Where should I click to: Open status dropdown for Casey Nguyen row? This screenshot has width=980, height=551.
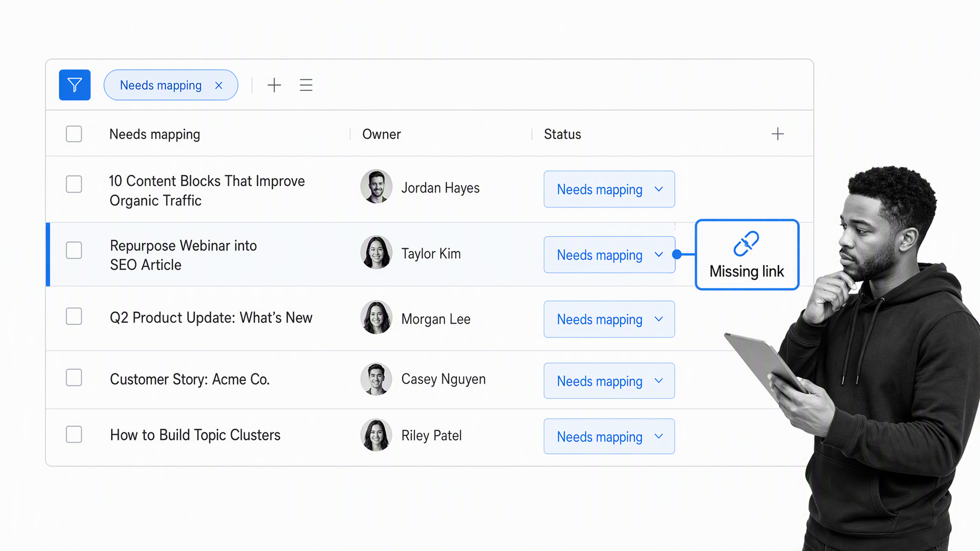point(609,381)
